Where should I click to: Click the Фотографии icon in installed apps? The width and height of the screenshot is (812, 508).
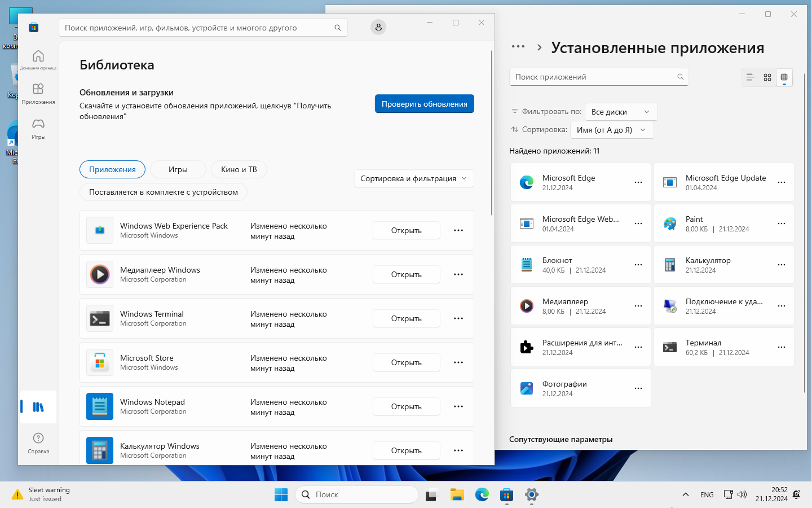(x=527, y=388)
